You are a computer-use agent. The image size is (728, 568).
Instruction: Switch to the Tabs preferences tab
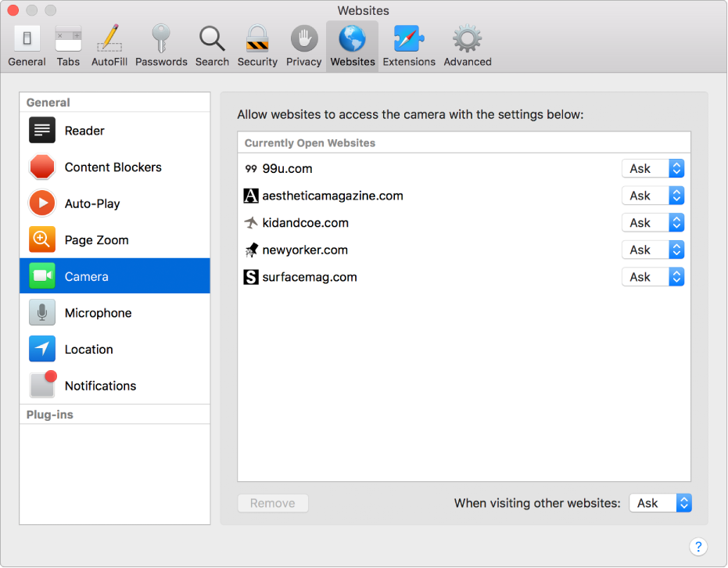tap(68, 45)
